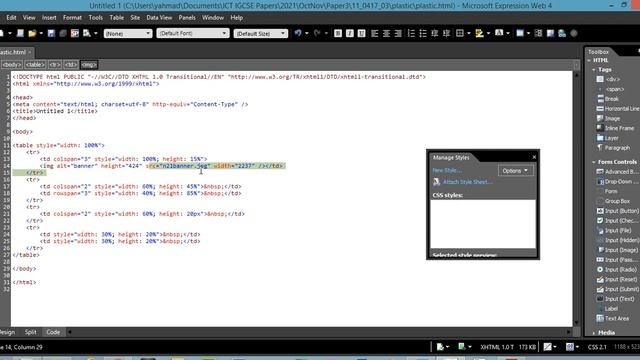
Task: Click the Borders toolbar icon
Action: click(460, 33)
